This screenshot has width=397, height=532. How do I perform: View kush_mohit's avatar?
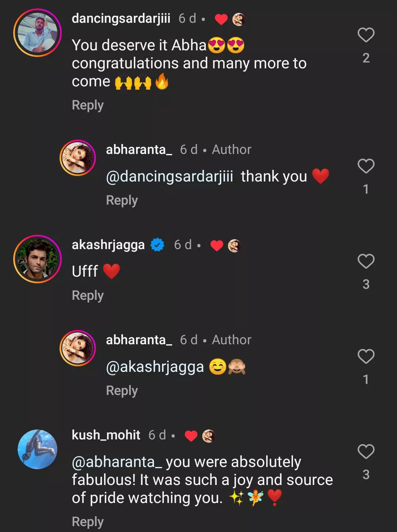pos(37,449)
